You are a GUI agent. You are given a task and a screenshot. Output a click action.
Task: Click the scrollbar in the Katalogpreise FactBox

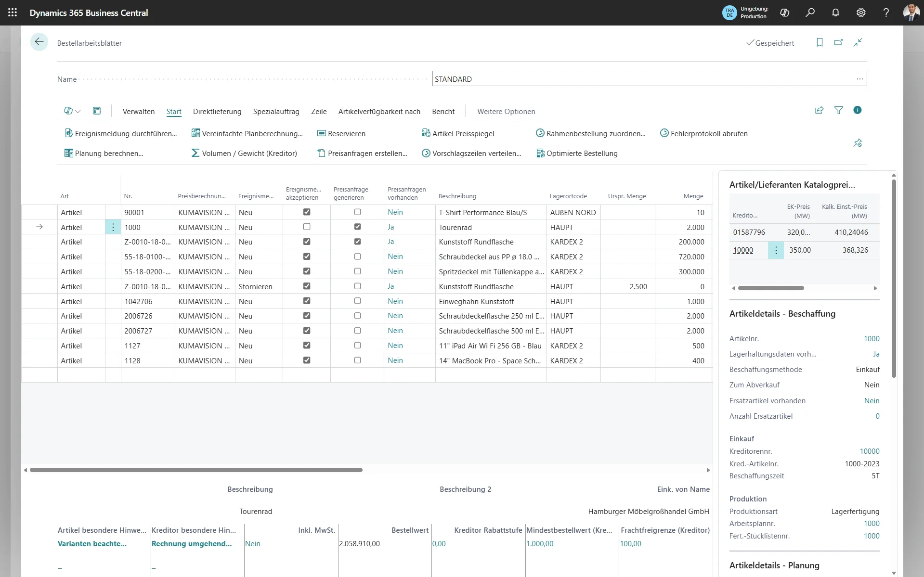tap(771, 288)
